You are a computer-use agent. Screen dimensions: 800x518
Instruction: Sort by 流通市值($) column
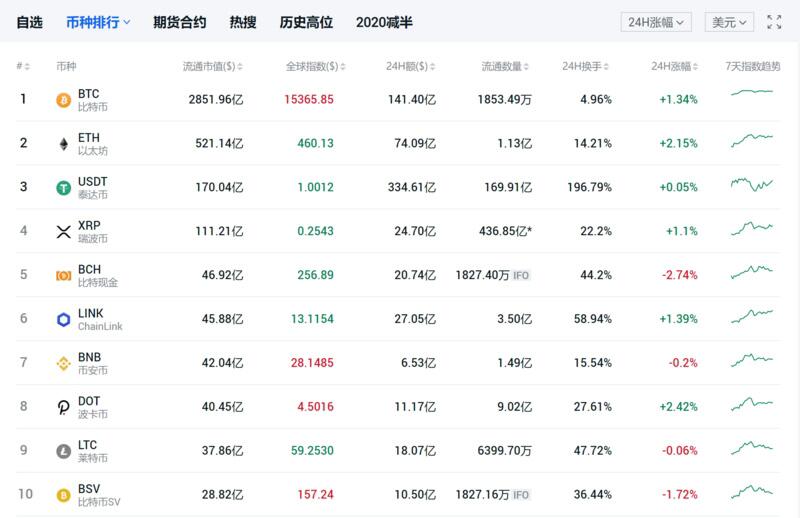(x=213, y=66)
